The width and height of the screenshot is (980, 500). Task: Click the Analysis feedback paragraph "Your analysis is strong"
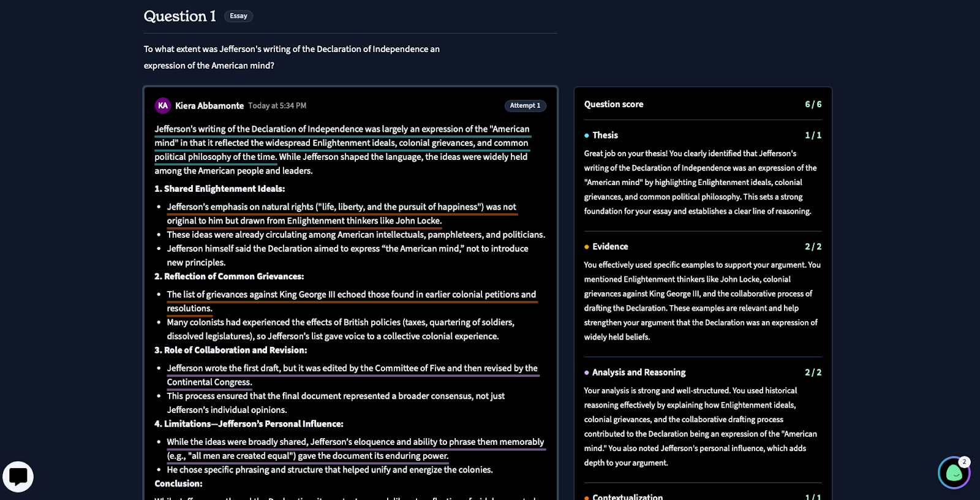click(x=700, y=426)
